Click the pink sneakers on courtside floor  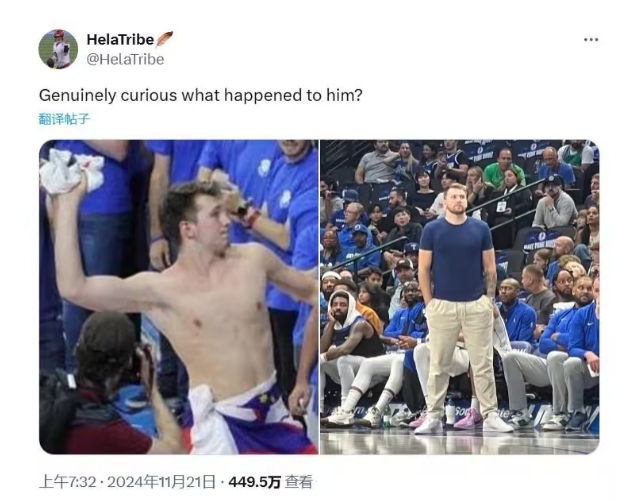pyautogui.click(x=468, y=419)
